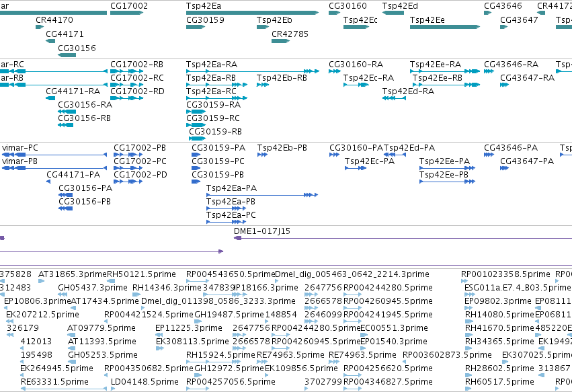The image size is (572, 392).
Task: Click EST AT31865.3prime
Action: (x=41, y=281)
